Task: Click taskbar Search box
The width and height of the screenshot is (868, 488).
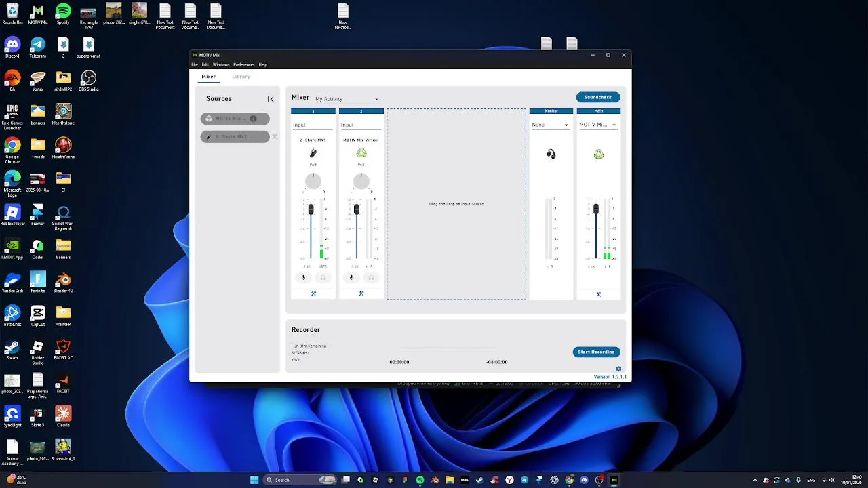Action: pos(300,480)
